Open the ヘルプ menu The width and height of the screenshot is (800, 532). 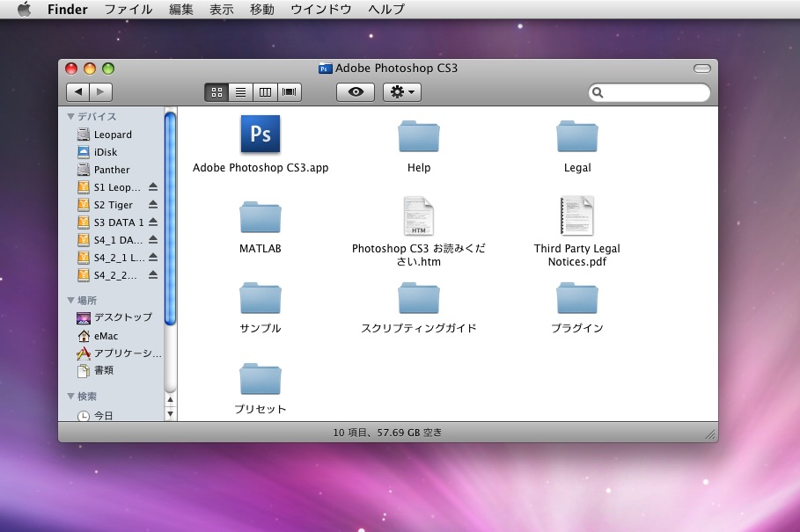[386, 9]
